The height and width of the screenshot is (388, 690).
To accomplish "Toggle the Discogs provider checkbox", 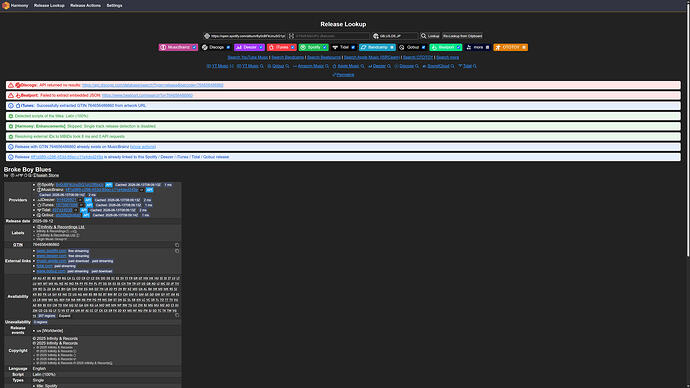I will point(228,47).
